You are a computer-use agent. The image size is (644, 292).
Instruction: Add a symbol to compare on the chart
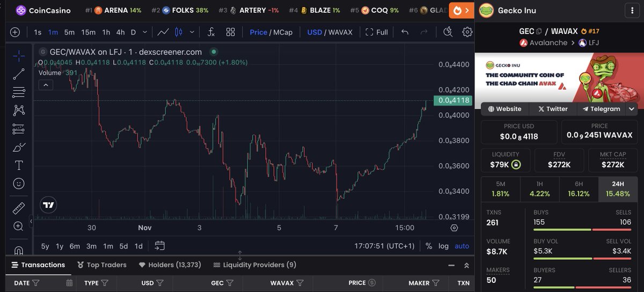coord(15,32)
